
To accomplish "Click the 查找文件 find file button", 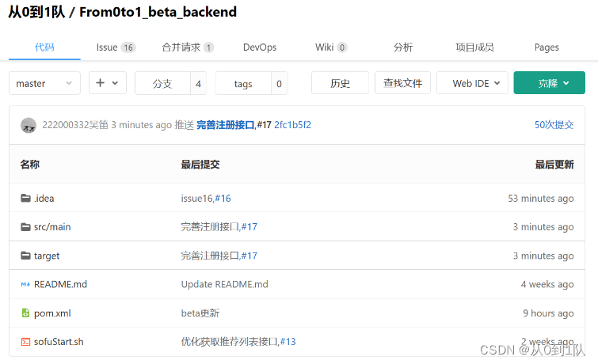I will click(x=402, y=83).
